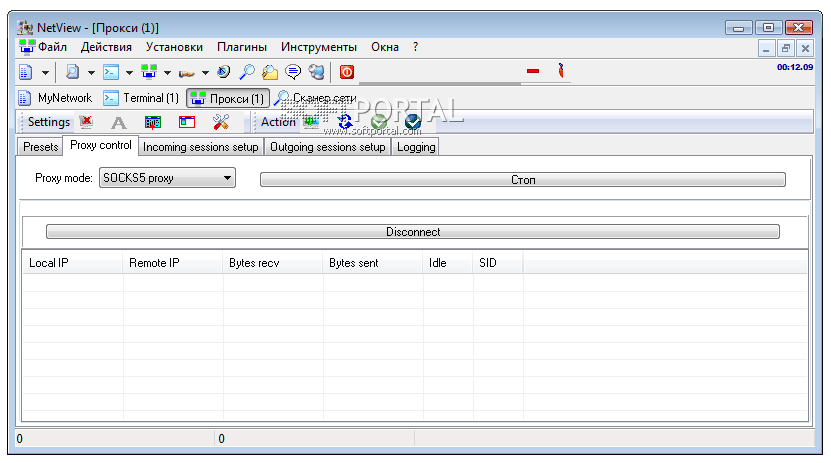
Task: Sort by the Local IP column header
Action: [x=73, y=263]
